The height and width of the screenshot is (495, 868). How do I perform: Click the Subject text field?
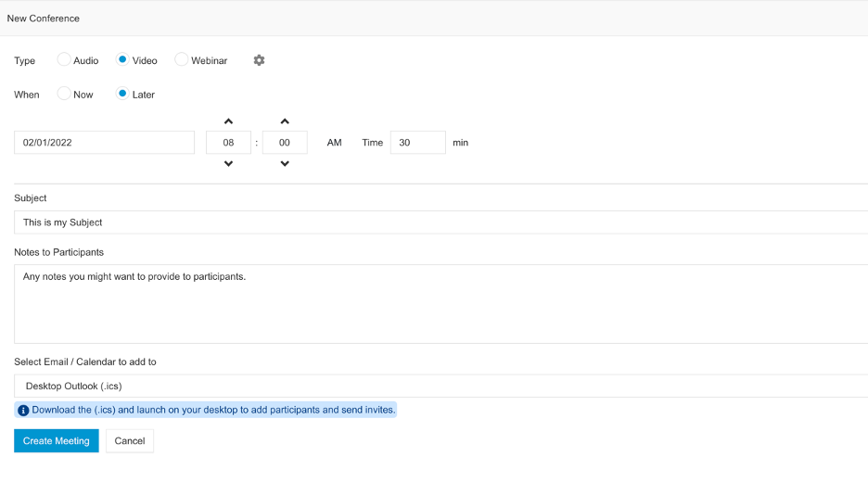[440, 222]
